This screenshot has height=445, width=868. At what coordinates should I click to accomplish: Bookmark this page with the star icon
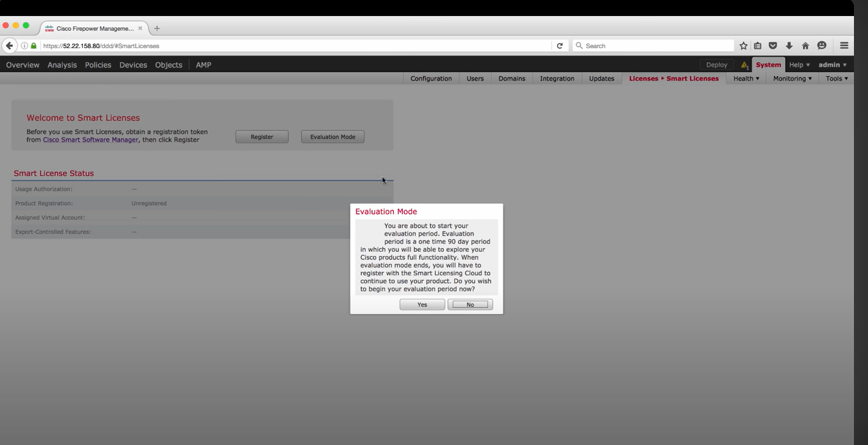743,45
